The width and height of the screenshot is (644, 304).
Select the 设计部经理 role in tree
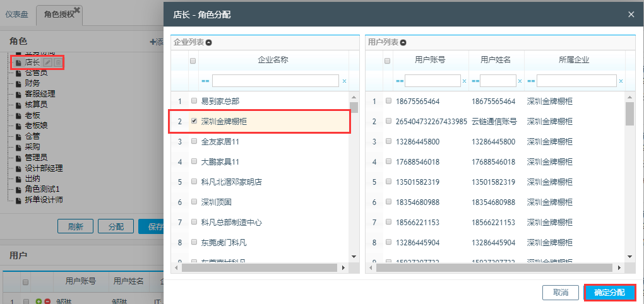(44, 168)
